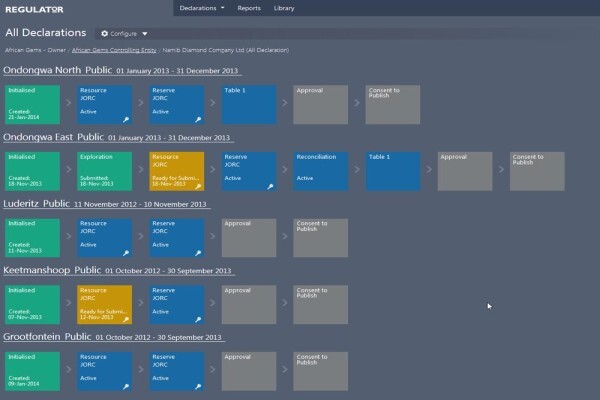Click the REGULATOR logo

click(x=34, y=10)
